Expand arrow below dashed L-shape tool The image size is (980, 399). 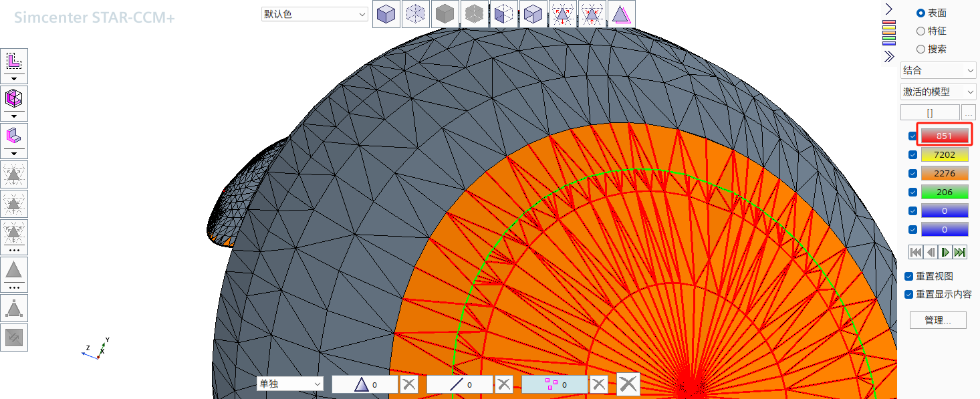click(x=14, y=79)
